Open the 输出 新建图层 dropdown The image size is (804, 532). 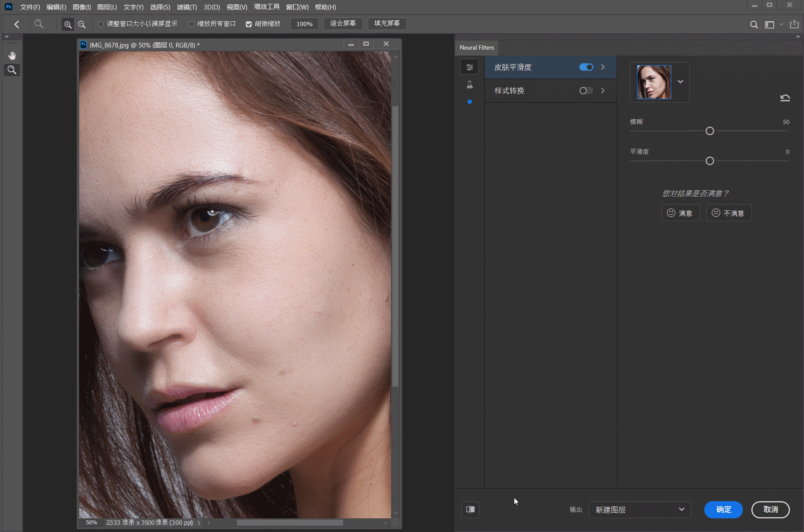click(x=640, y=510)
